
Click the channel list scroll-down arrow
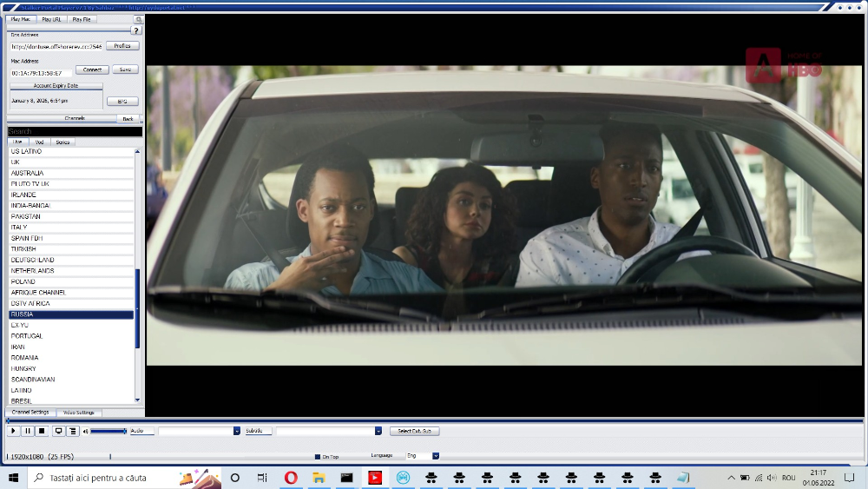(137, 400)
